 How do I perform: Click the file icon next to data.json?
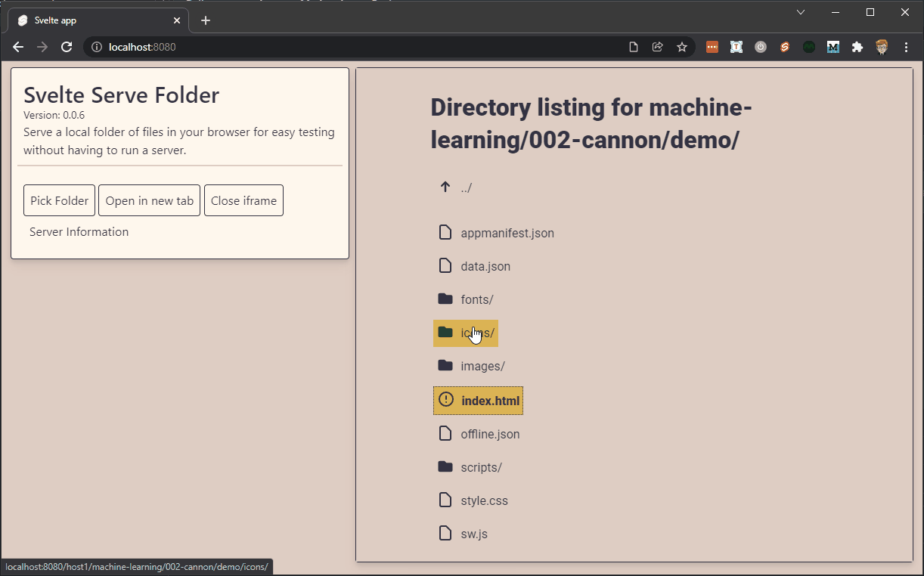pyautogui.click(x=445, y=265)
